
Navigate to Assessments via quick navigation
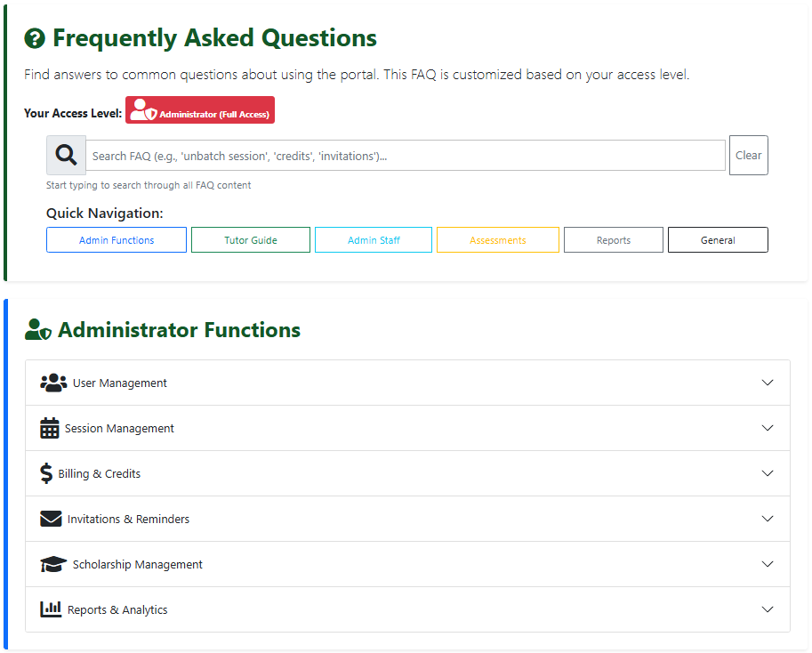pyautogui.click(x=497, y=240)
